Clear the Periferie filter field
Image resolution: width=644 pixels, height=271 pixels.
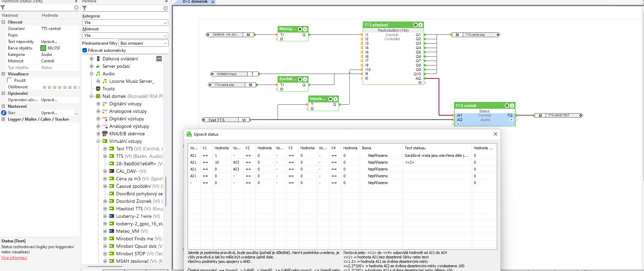pyautogui.click(x=166, y=8)
